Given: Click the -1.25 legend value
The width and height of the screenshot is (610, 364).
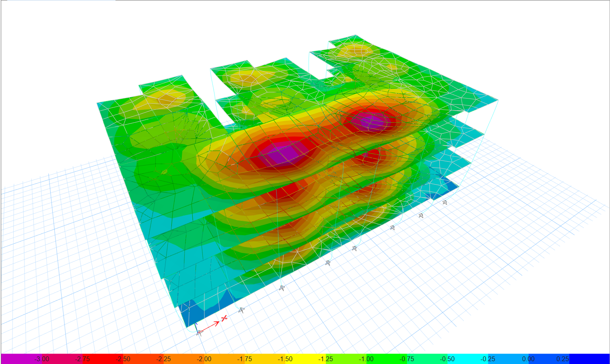Looking at the screenshot, I should (326, 359).
